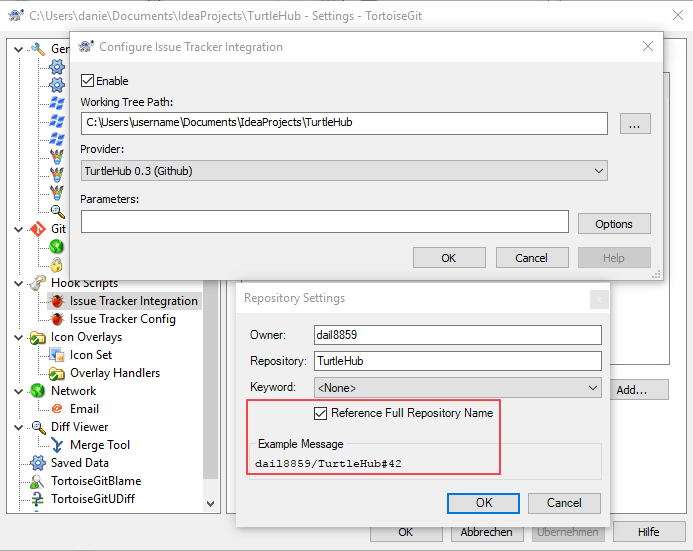Screen dimensions: 693x551
Task: Click the Hilfe button in Settings window
Action: pos(649,532)
